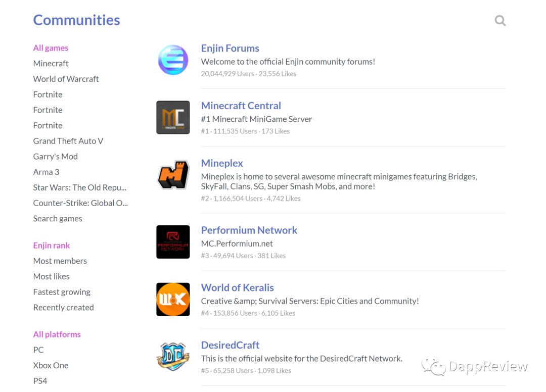
Task: Open the Enjin Forums community link
Action: click(230, 48)
